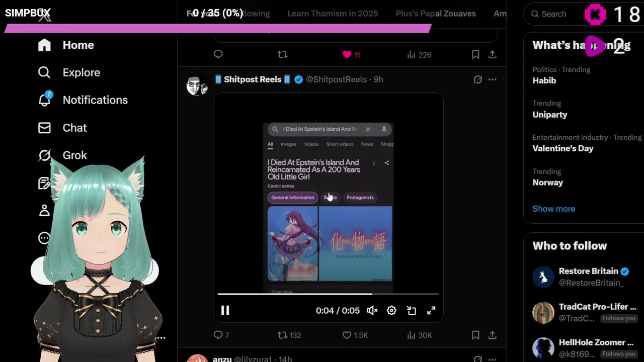Reply to the top post with 11 likes
This screenshot has width=644, height=362.
click(x=218, y=54)
